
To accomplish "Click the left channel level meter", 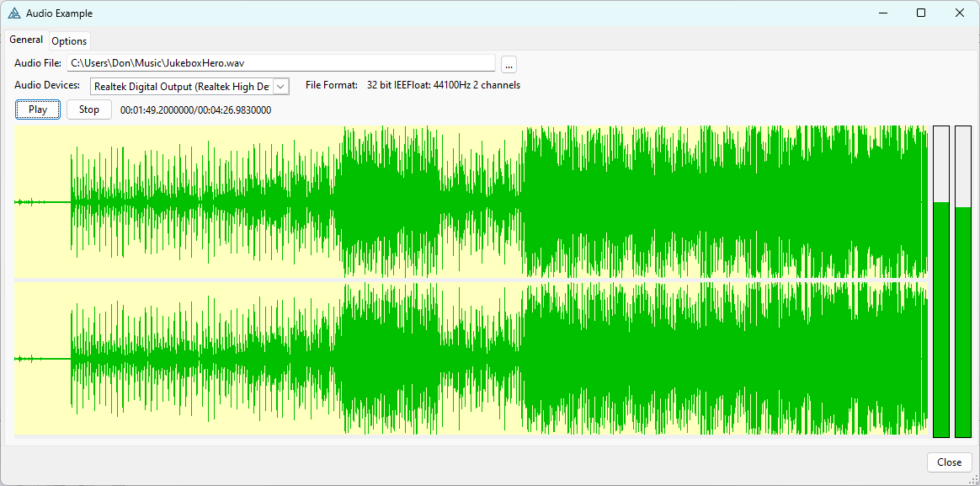I will (941, 282).
